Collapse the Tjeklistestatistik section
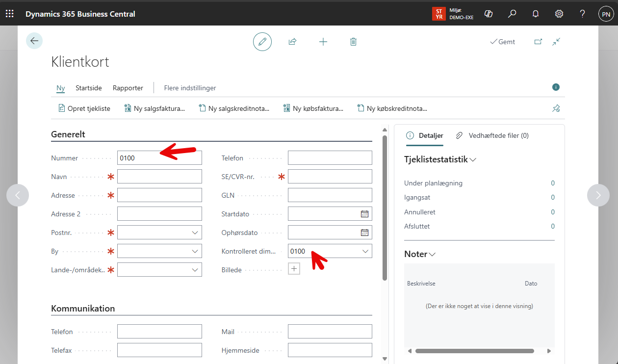The width and height of the screenshot is (618, 364). (x=473, y=160)
